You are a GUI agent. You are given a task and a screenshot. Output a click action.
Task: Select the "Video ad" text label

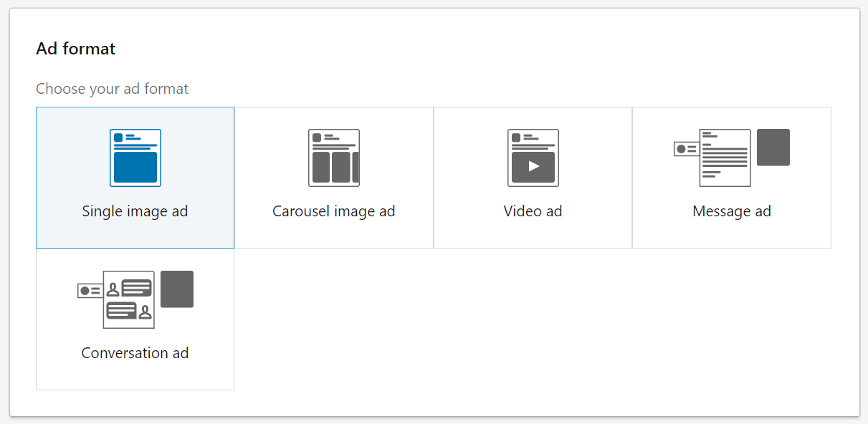pos(533,211)
